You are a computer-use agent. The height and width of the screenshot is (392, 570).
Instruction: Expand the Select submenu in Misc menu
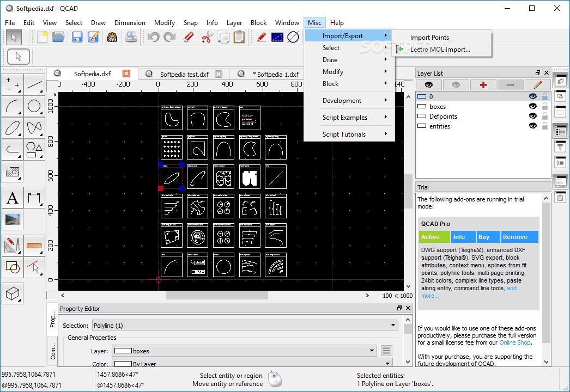pos(349,47)
